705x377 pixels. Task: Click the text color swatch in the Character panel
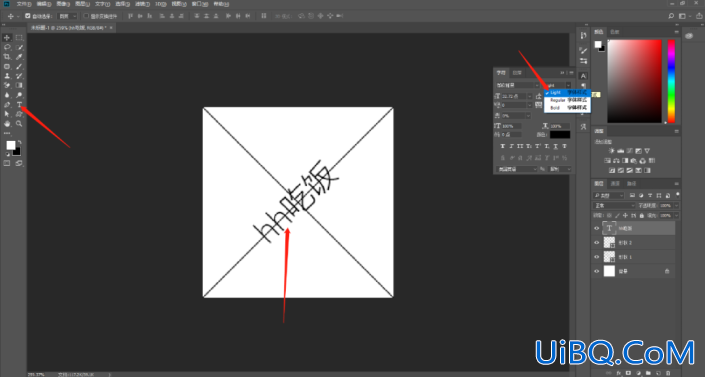(x=560, y=135)
